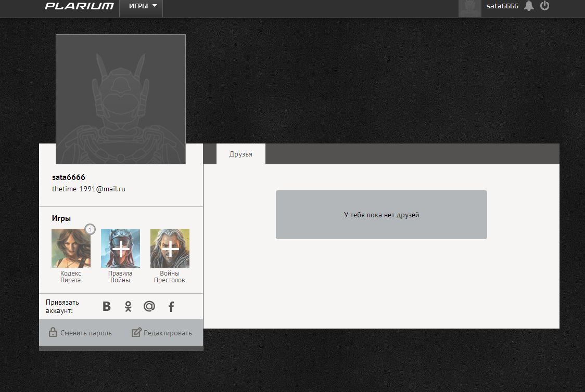
Task: Click the У тебя пока нет друзей message
Action: (x=381, y=215)
